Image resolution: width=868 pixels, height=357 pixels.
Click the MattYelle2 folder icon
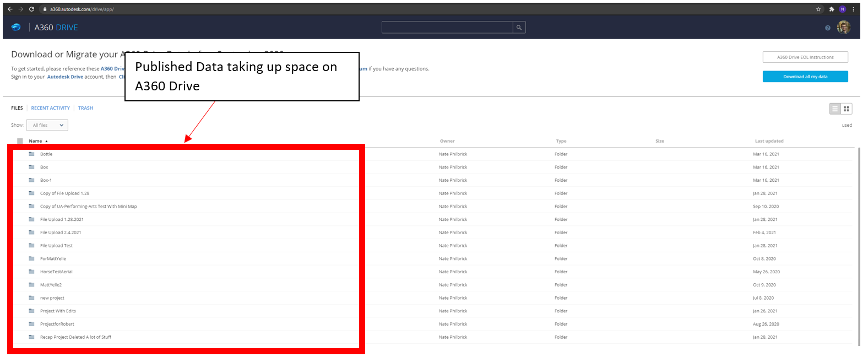(31, 285)
